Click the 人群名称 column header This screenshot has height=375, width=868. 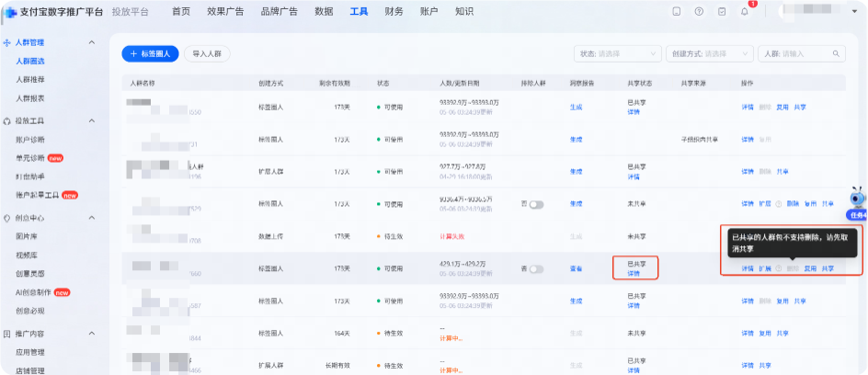143,83
